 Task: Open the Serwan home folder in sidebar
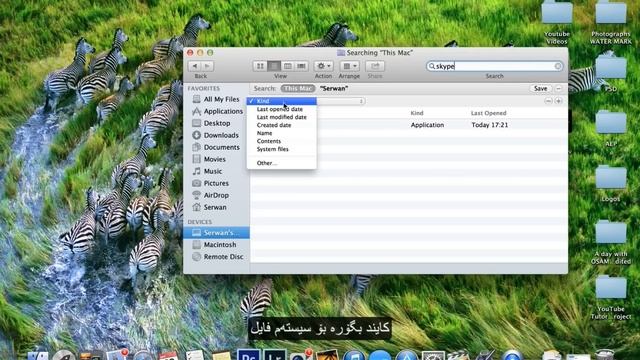[x=216, y=207]
